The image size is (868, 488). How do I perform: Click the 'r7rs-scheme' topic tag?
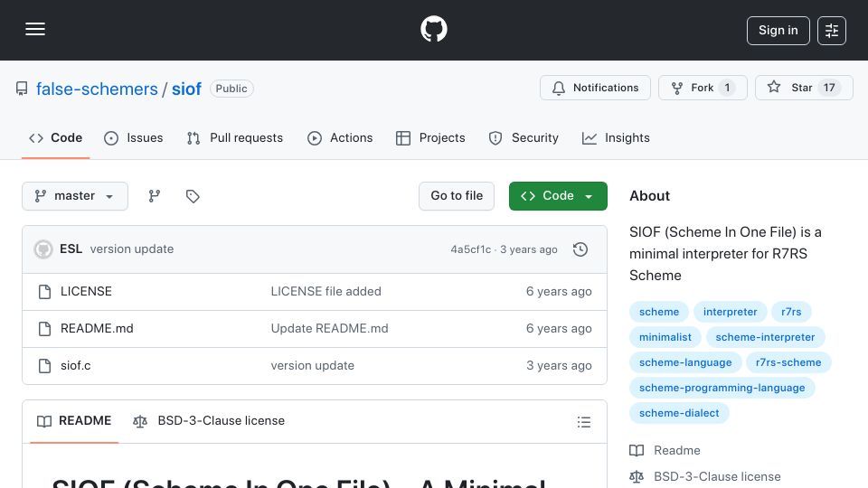tap(788, 363)
